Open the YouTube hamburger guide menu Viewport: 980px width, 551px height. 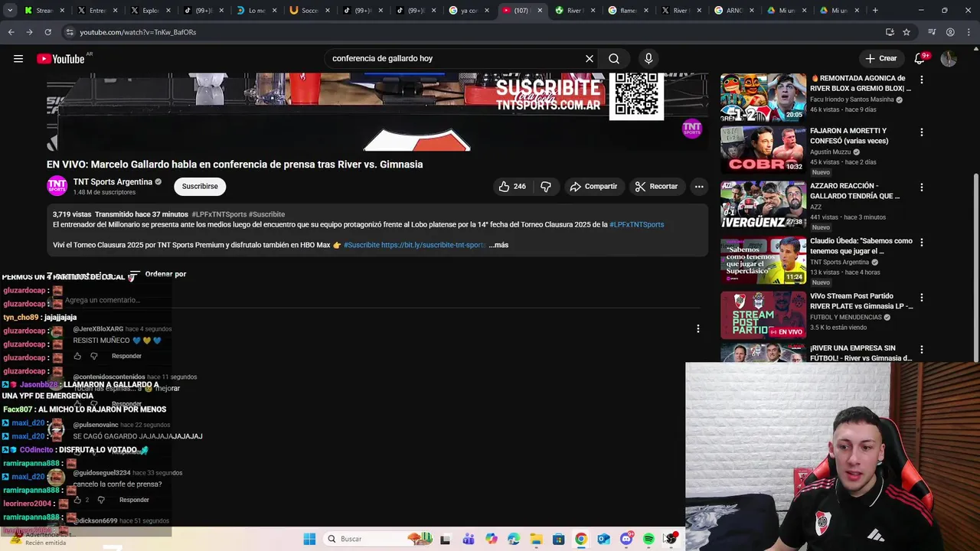[x=18, y=58]
